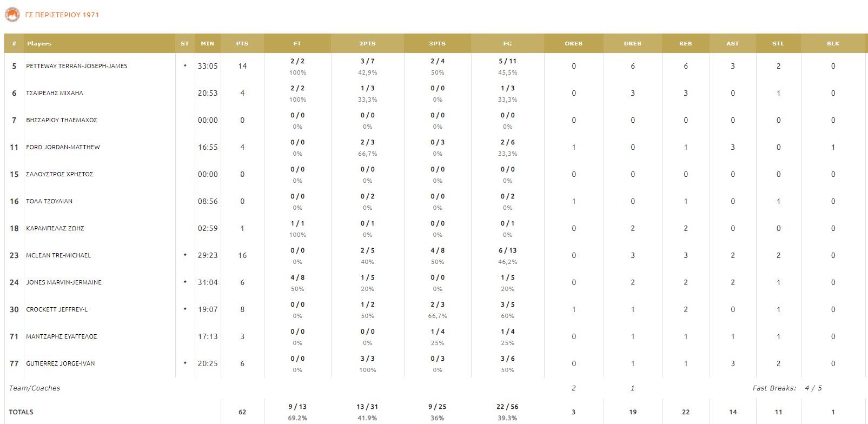The height and width of the screenshot is (424, 868).
Task: Select player MCLEAN TRE-MICHAEL
Action: 58,255
